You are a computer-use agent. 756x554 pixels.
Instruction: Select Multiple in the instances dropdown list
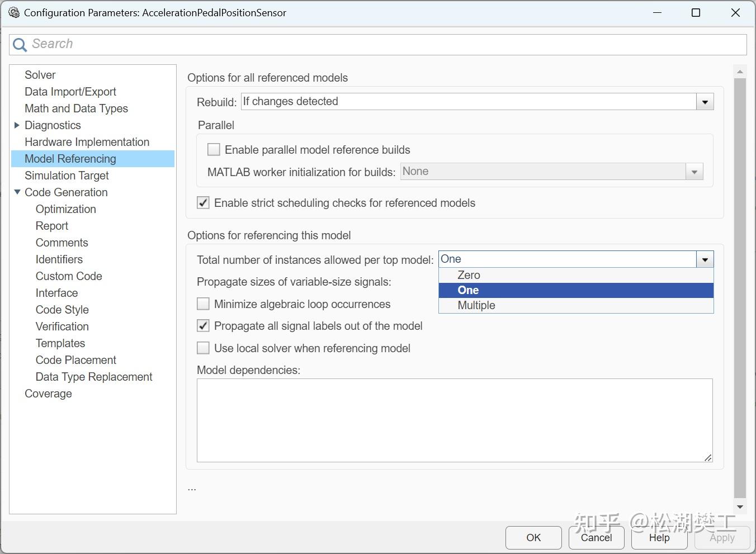coord(476,305)
